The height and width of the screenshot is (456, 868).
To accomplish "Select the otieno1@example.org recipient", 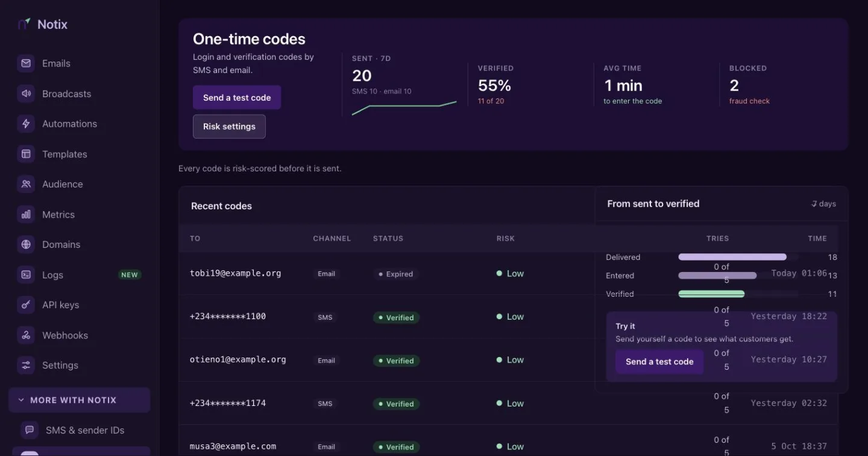I will [x=238, y=359].
